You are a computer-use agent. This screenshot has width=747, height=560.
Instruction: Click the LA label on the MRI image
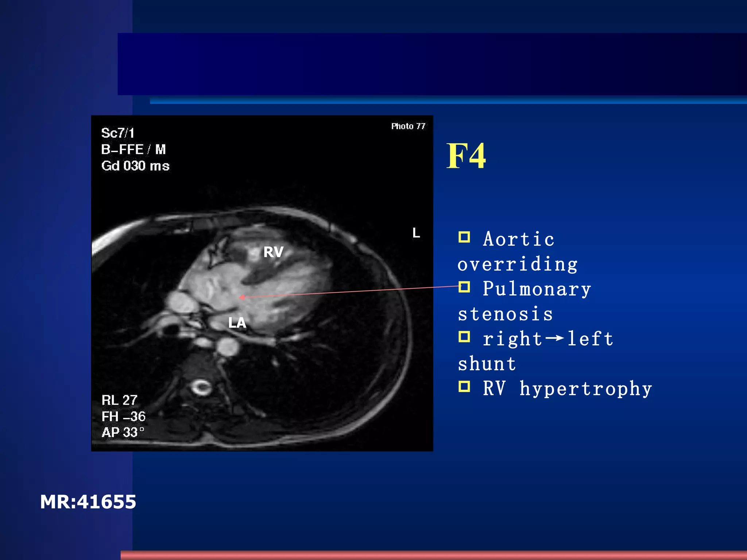coord(237,323)
